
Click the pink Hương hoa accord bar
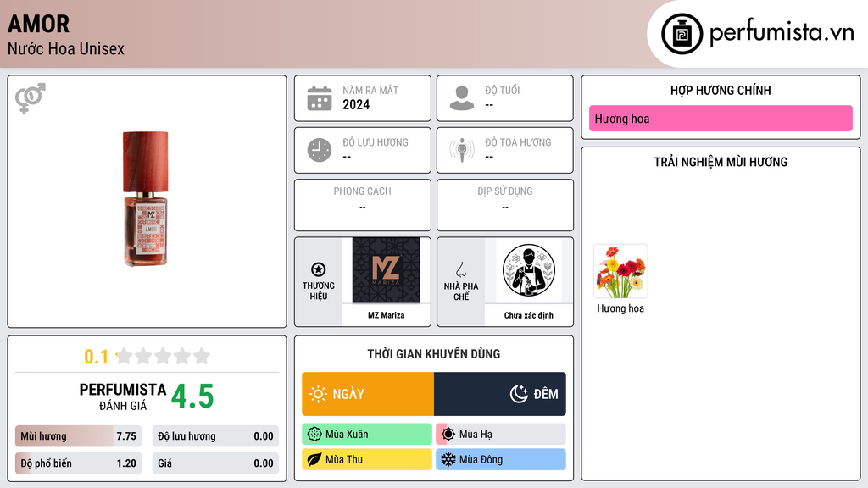pyautogui.click(x=721, y=119)
